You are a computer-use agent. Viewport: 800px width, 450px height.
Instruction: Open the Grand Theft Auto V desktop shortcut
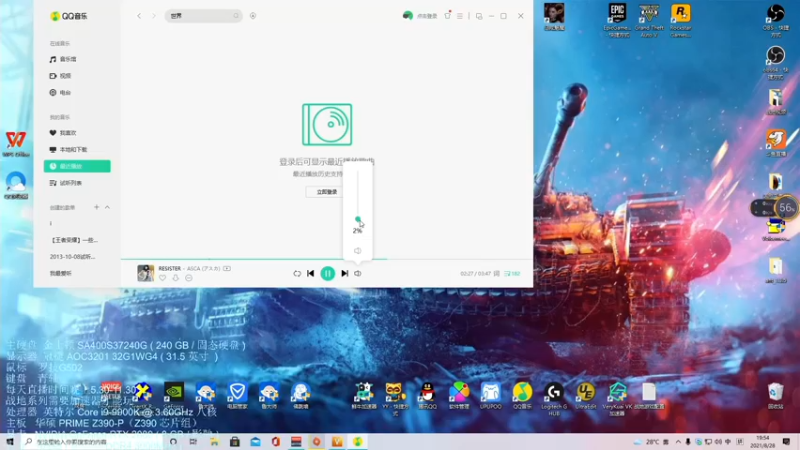(649, 20)
